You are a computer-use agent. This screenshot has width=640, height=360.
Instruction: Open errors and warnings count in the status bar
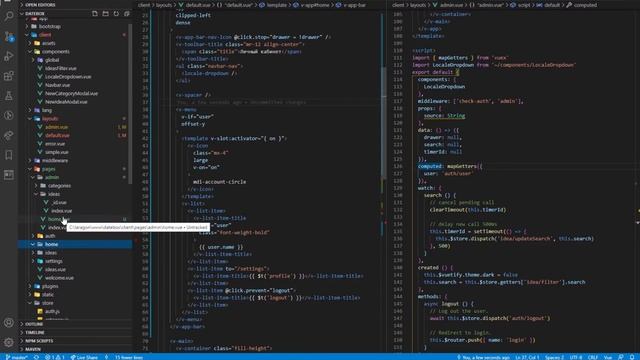55,357
